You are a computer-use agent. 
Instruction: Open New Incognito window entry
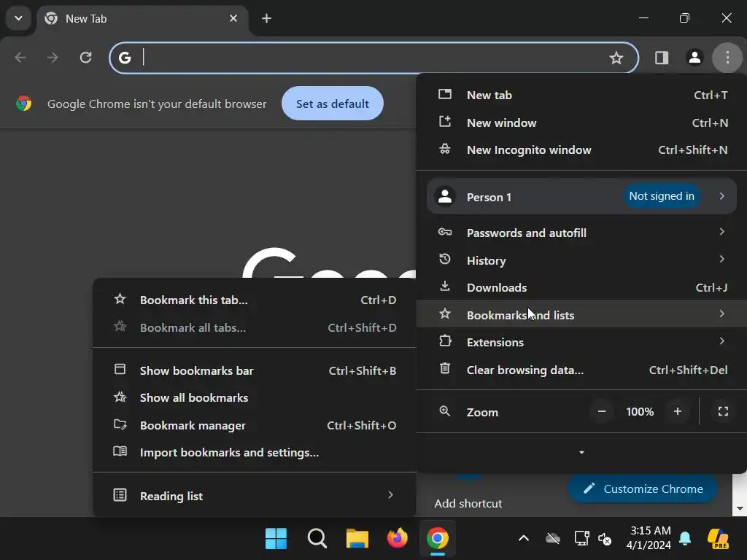582,149
